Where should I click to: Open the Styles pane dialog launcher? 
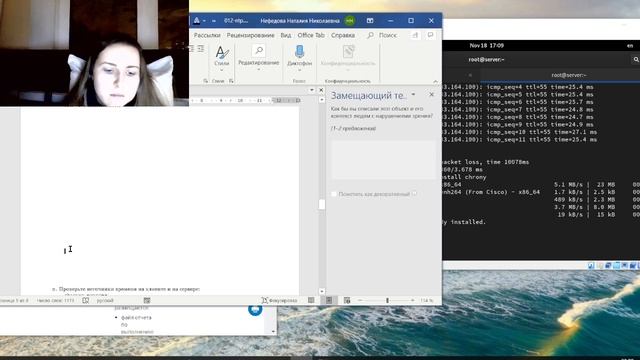pos(231,81)
